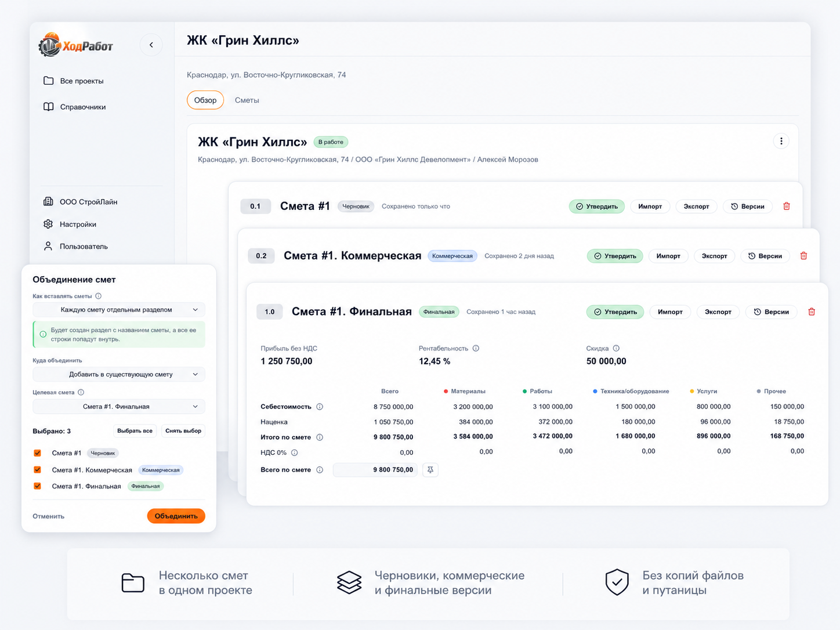
Task: Click the orange Объединить button
Action: (176, 516)
